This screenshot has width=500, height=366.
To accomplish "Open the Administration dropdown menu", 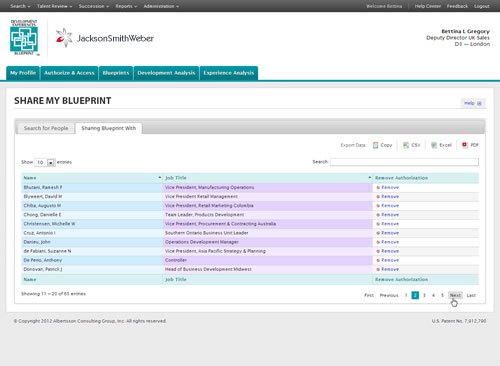I will 161,6.
